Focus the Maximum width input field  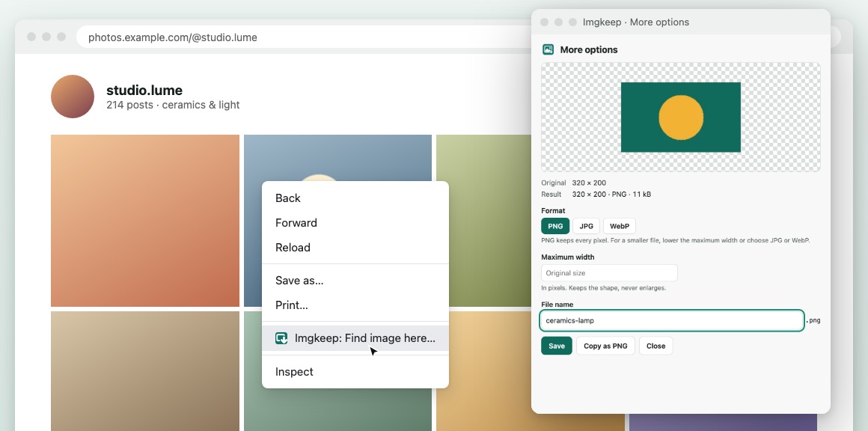609,273
